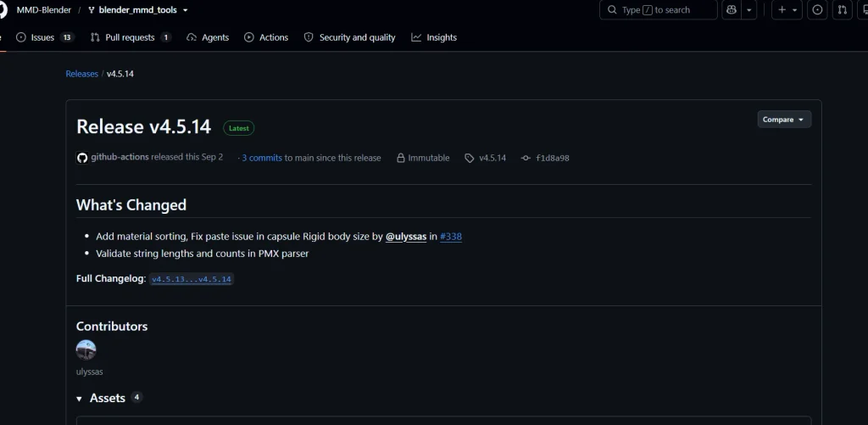868x425 pixels.
Task: Go back to Releases breadcrumb link
Action: click(x=82, y=74)
